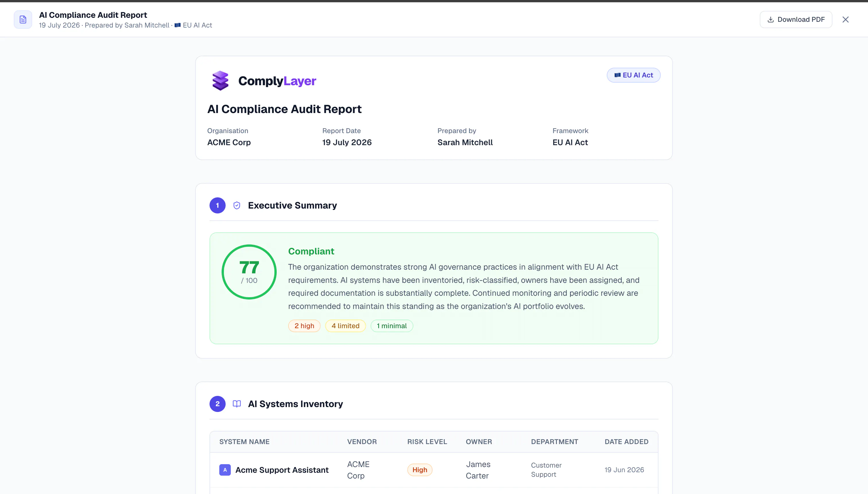
Task: Click the VENDOR column header
Action: [x=362, y=442]
